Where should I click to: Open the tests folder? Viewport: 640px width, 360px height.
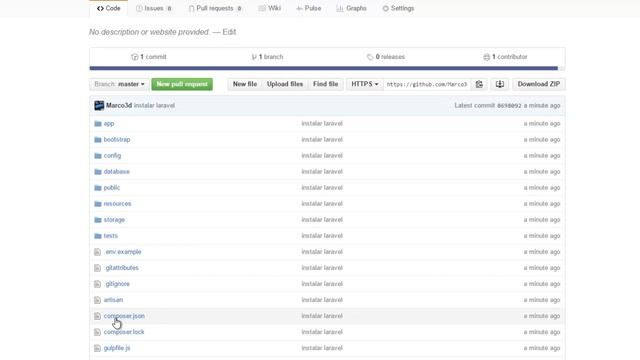[111, 236]
